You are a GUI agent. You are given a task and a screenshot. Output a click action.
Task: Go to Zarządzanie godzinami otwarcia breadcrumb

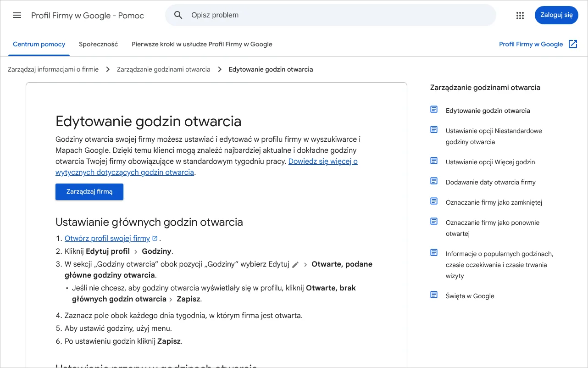pos(163,70)
